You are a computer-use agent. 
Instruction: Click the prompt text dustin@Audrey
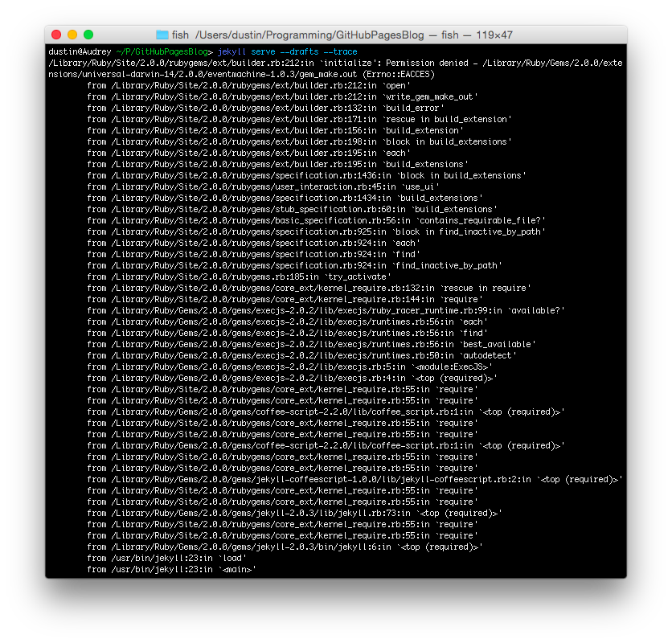[80, 52]
